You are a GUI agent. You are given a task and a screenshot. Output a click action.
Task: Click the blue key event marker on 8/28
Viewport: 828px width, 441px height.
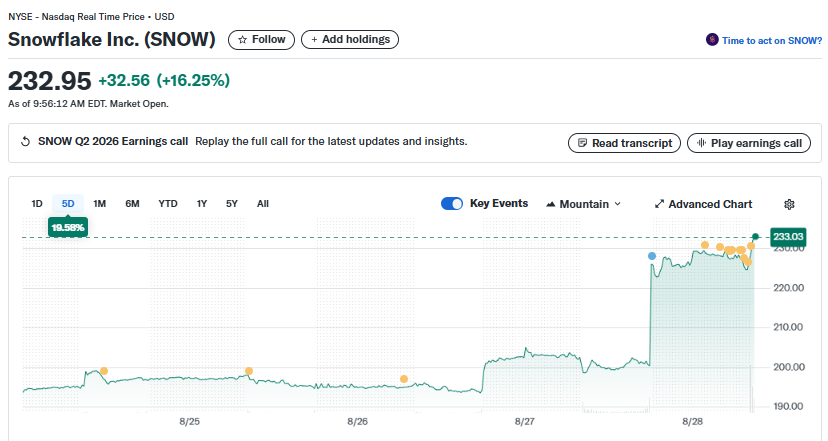652,256
